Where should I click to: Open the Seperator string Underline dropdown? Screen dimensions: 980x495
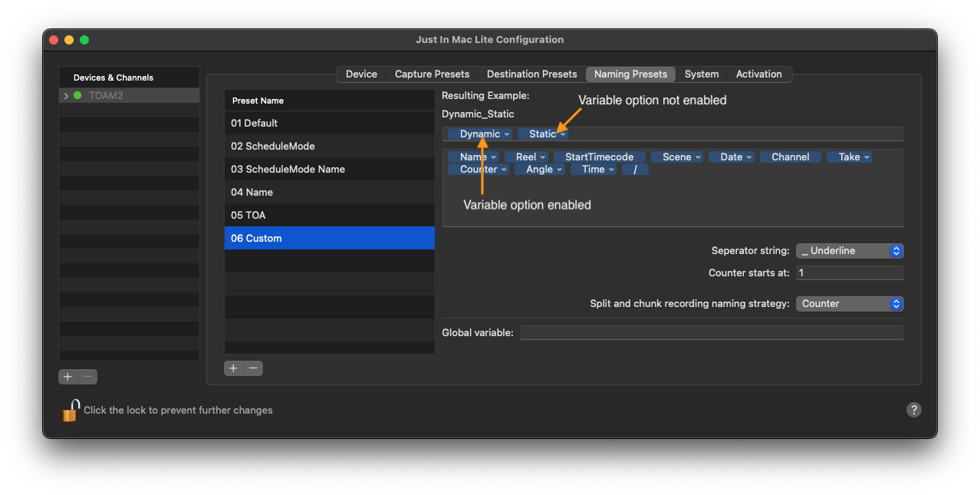[x=850, y=251]
